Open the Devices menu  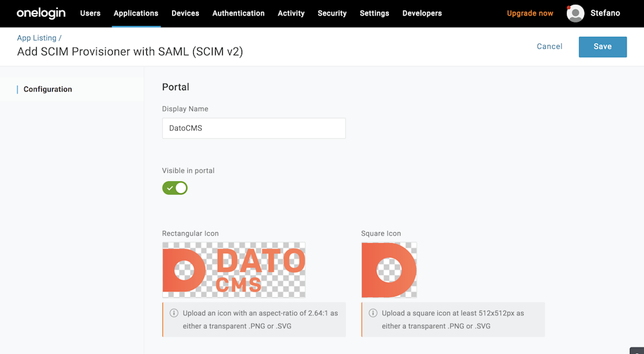[185, 13]
